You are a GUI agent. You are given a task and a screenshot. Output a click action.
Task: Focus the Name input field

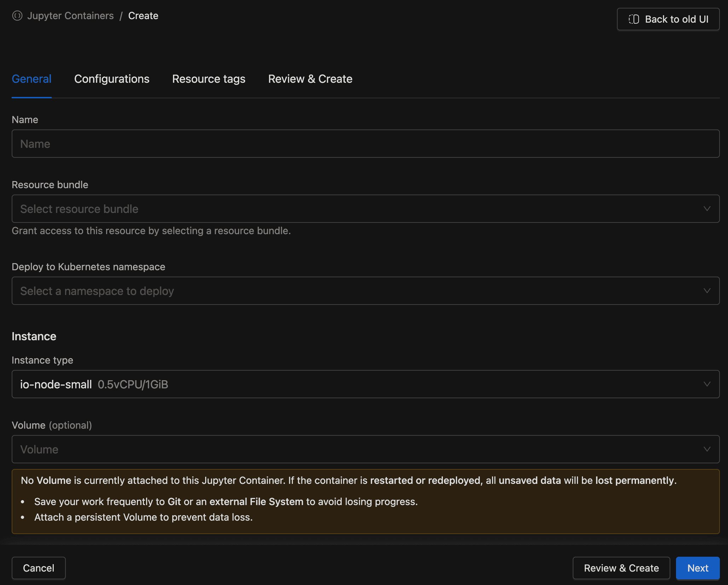(x=365, y=144)
